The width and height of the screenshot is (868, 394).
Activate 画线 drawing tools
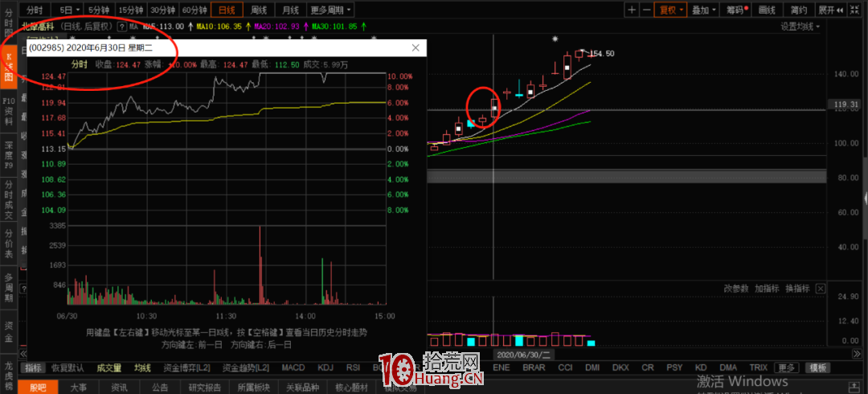pos(767,10)
